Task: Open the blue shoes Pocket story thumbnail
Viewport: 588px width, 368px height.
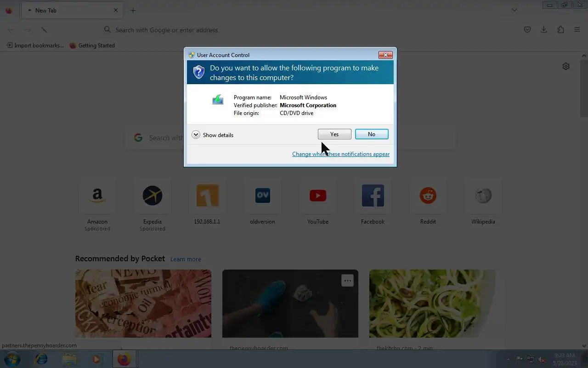Action: pos(290,304)
